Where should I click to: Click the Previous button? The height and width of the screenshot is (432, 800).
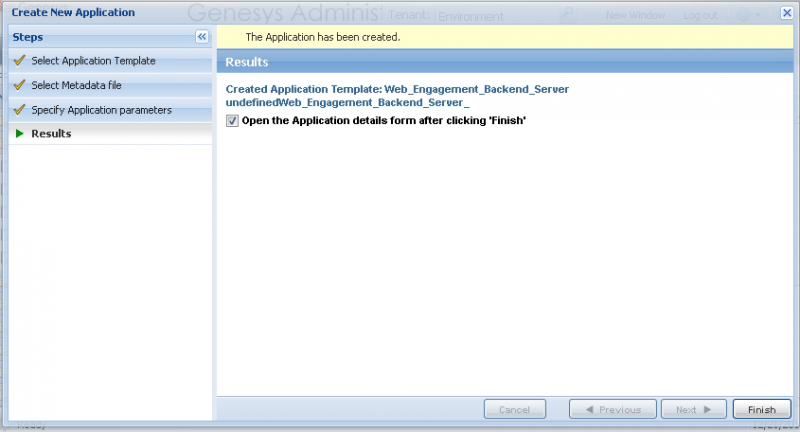pos(612,409)
